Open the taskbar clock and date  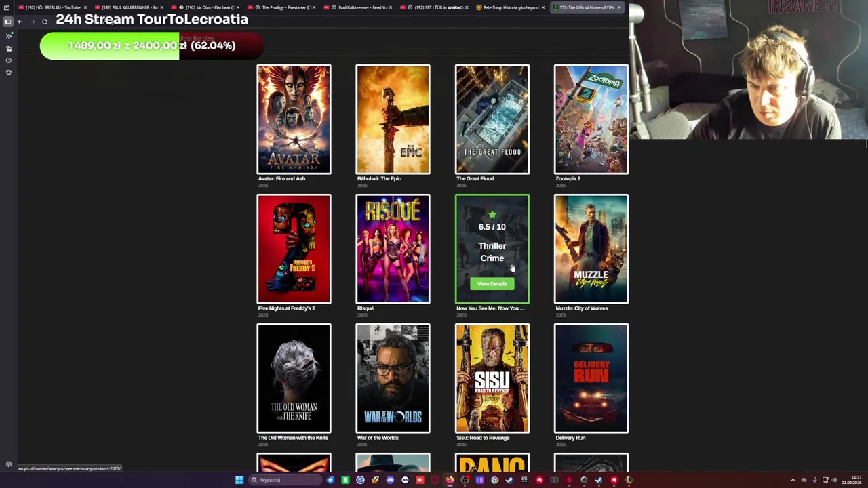click(x=852, y=480)
